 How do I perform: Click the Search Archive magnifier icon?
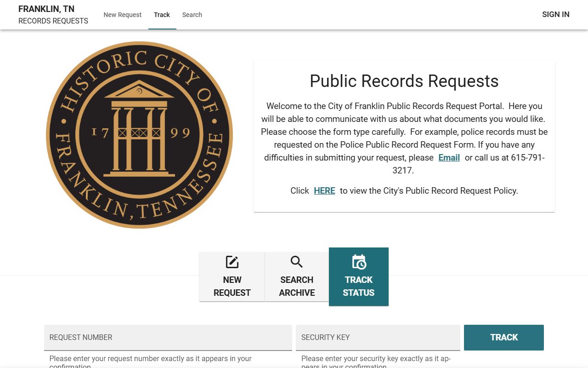(x=297, y=262)
